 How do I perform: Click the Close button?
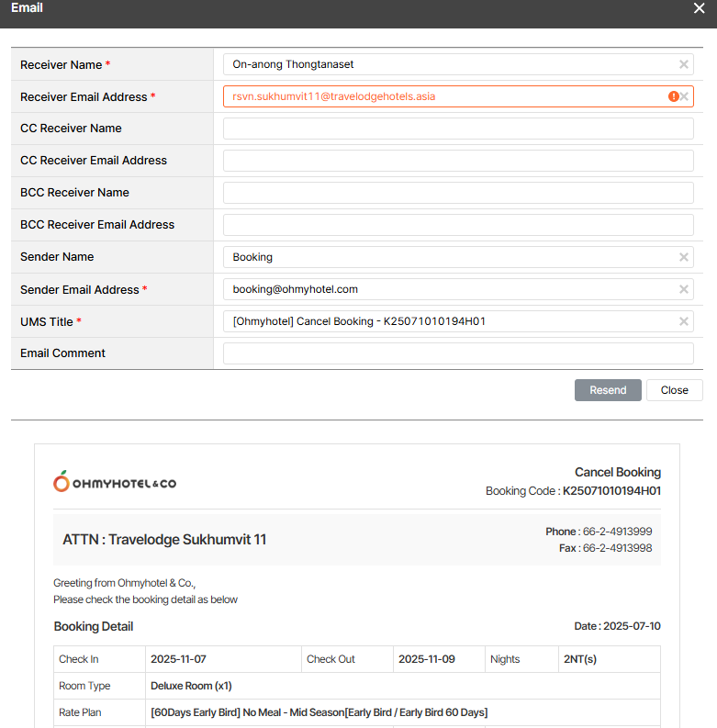pos(674,390)
